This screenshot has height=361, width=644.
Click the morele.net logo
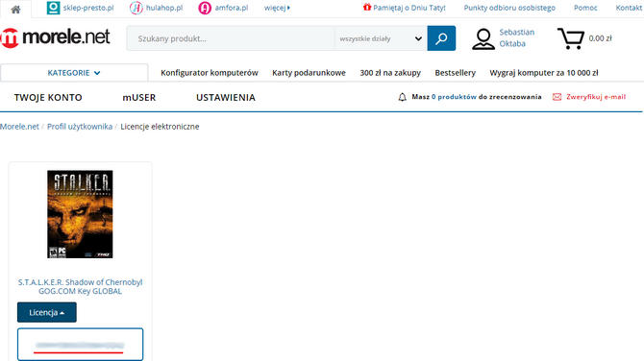click(x=56, y=37)
